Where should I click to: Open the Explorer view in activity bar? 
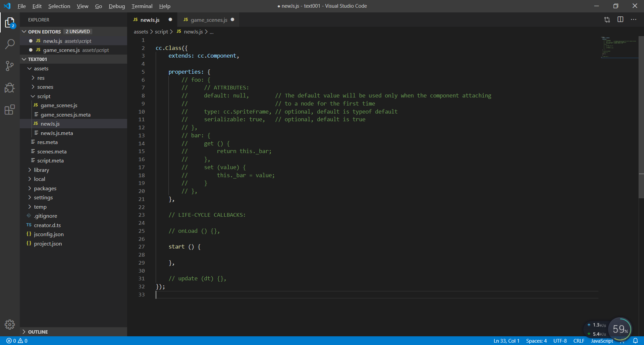tap(10, 23)
